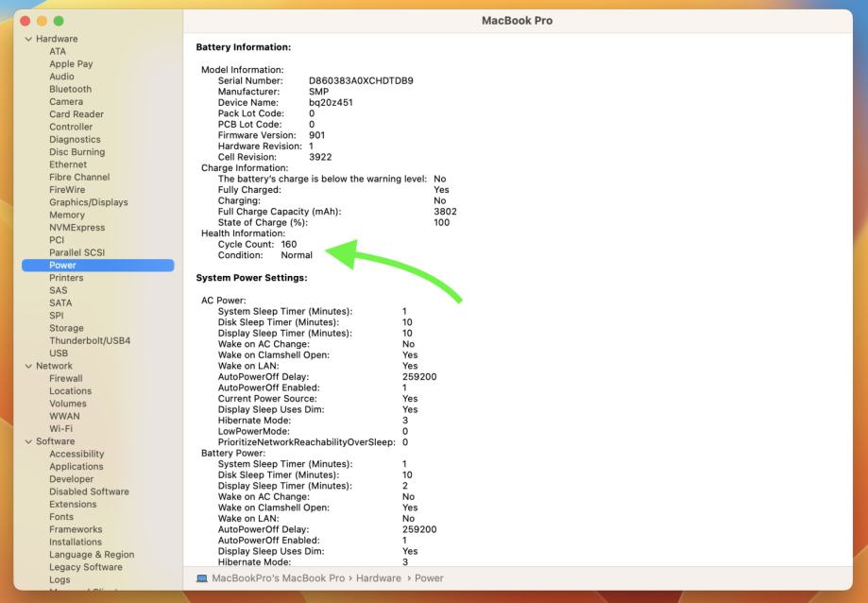Select NVMExpress in the sidebar
Viewport: 868px width, 603px height.
pyautogui.click(x=77, y=228)
